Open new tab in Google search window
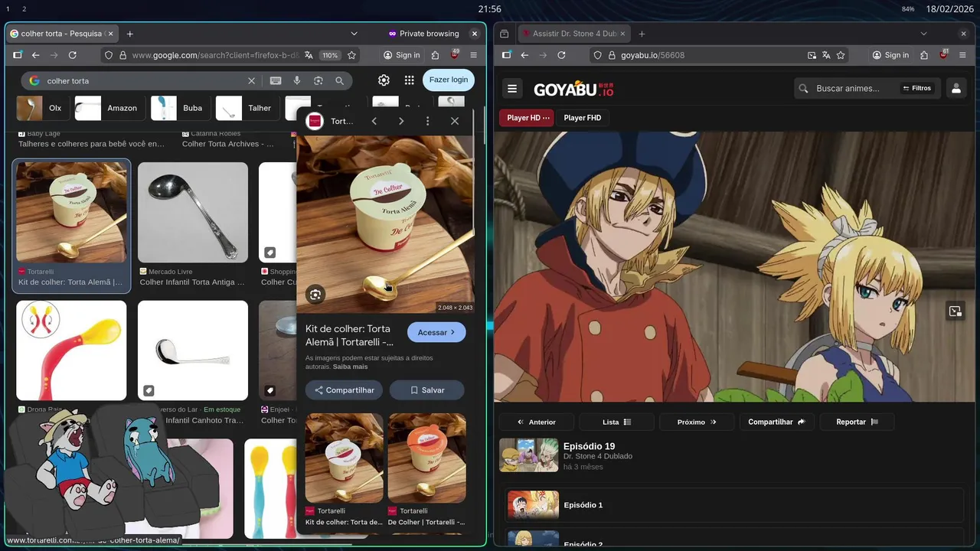Image resolution: width=980 pixels, height=551 pixels. [x=130, y=34]
